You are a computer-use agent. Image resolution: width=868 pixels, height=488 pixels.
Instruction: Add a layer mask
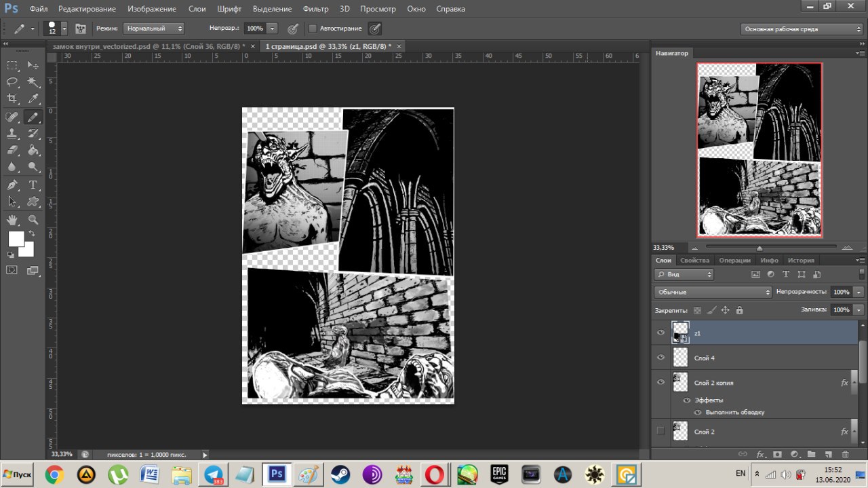(777, 454)
